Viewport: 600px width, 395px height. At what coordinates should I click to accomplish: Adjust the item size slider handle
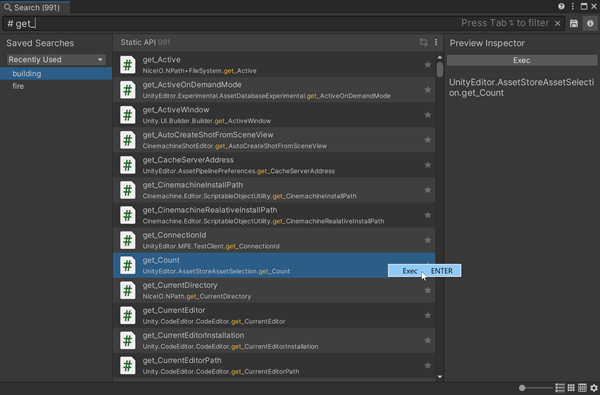(x=522, y=388)
